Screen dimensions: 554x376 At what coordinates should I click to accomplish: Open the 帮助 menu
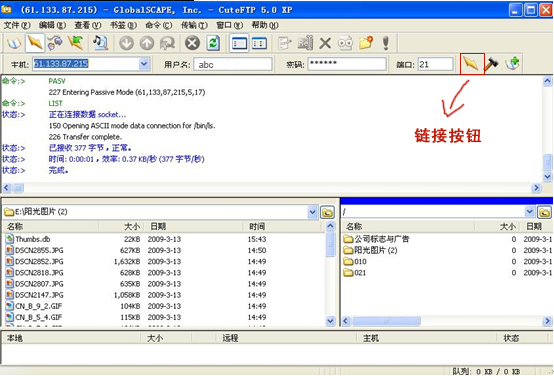265,25
